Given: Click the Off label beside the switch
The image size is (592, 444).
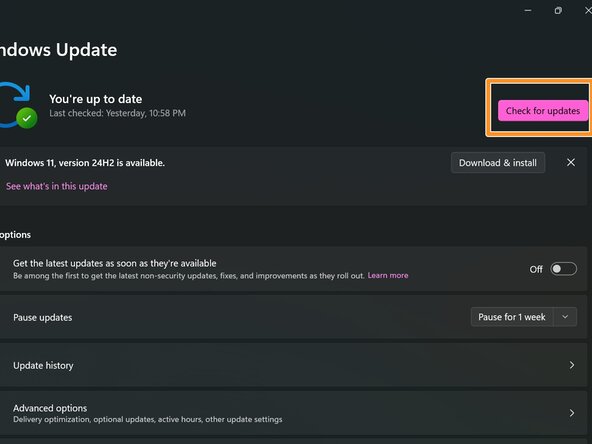Looking at the screenshot, I should click(x=536, y=269).
